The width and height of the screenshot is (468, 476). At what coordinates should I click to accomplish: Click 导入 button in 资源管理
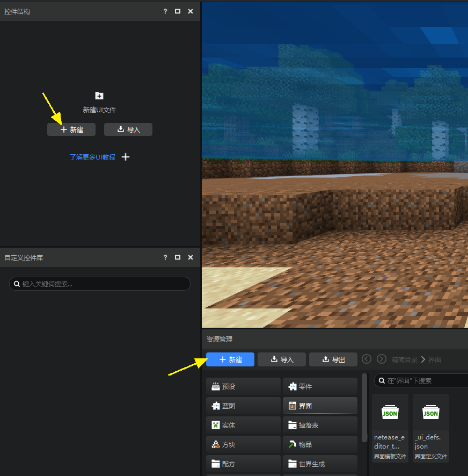coord(282,359)
